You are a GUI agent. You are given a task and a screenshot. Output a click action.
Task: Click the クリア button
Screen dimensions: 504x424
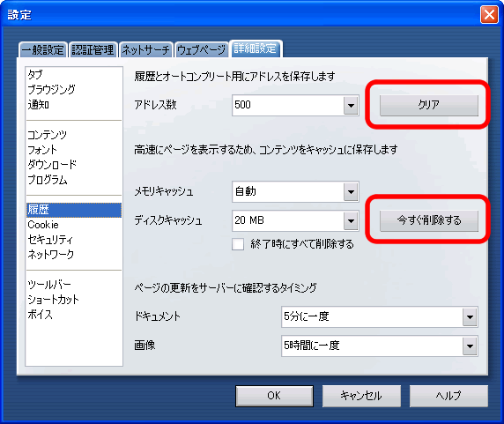coord(429,105)
